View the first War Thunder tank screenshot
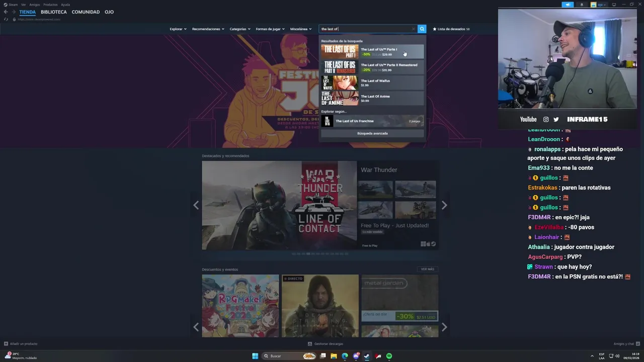This screenshot has width=644, height=362. 375,189
